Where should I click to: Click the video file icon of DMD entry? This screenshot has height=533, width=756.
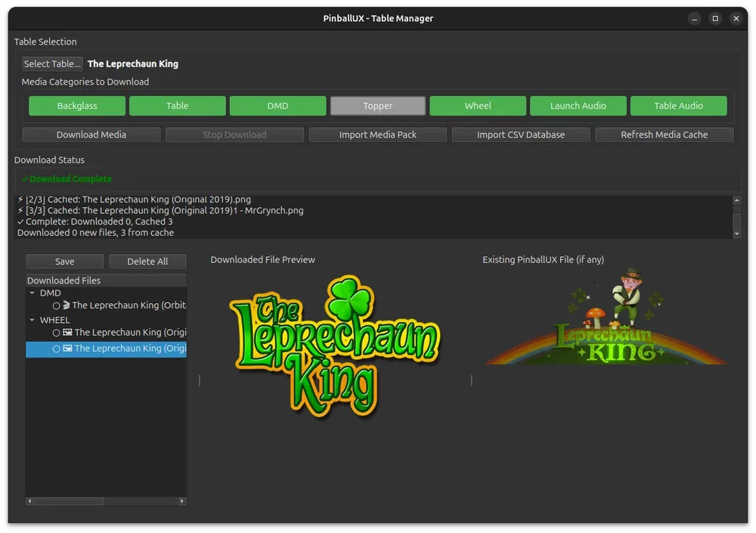pyautogui.click(x=67, y=305)
